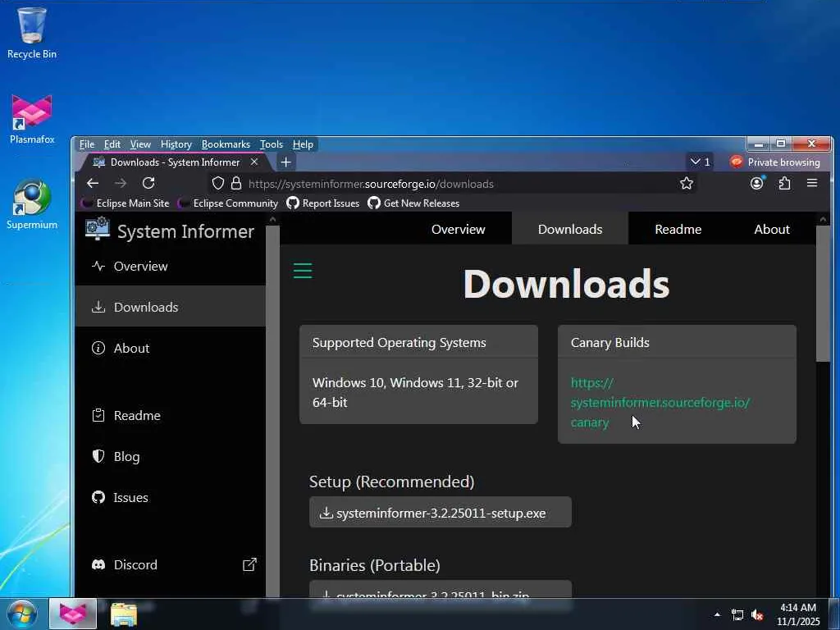840x630 pixels.
Task: Show hidden tray icons arrow
Action: [717, 614]
